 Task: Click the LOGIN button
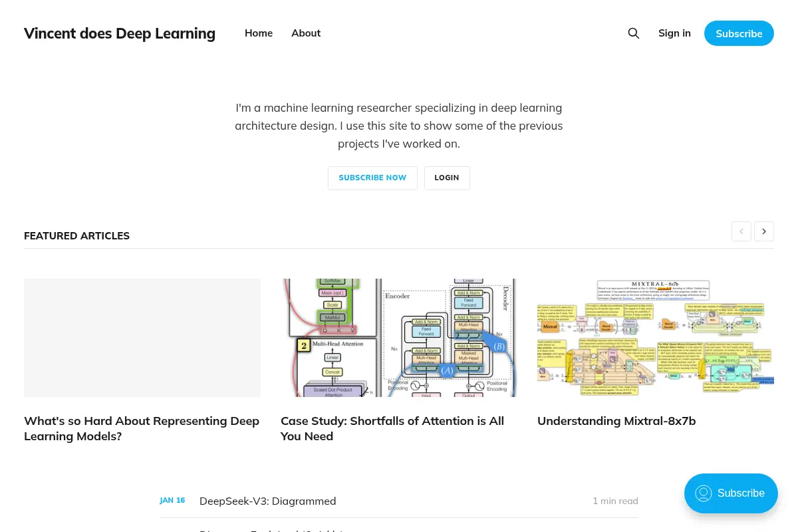[x=447, y=178]
